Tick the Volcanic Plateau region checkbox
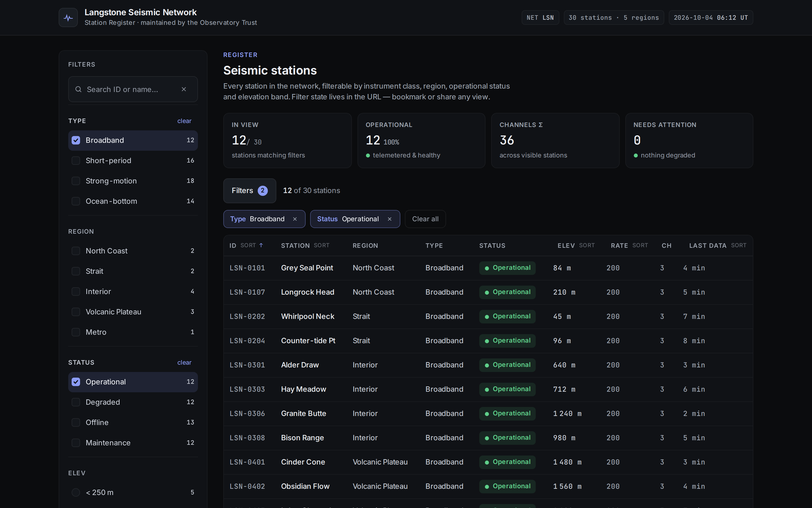The width and height of the screenshot is (812, 508). click(76, 312)
